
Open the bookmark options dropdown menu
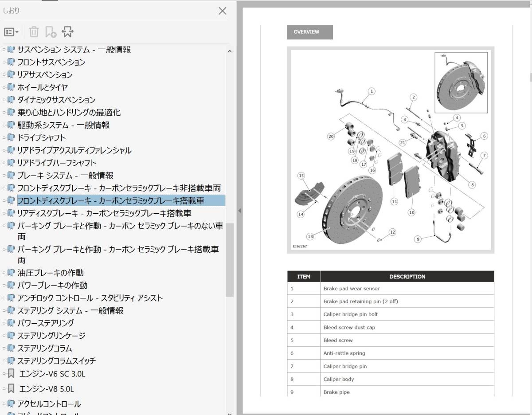coord(10,31)
